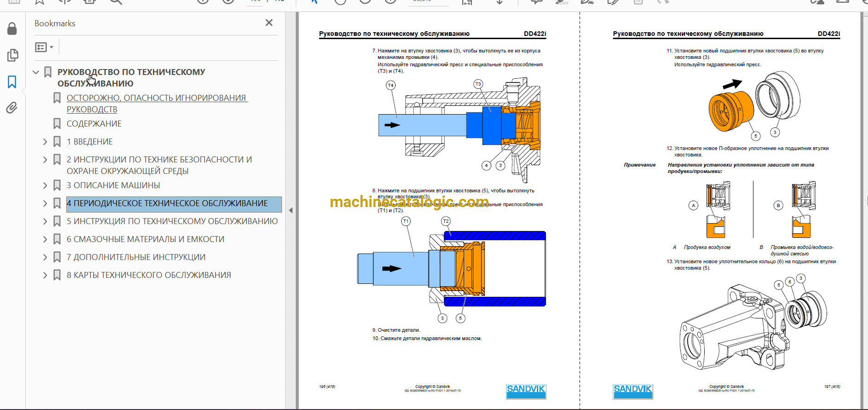Click the bookmark icon beside СОДЕРЖАНИЕ

pyautogui.click(x=57, y=123)
